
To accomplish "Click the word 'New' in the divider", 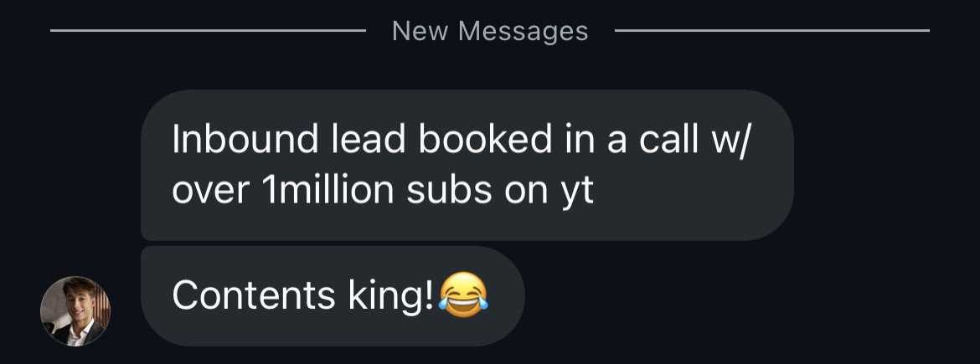I will click(420, 31).
